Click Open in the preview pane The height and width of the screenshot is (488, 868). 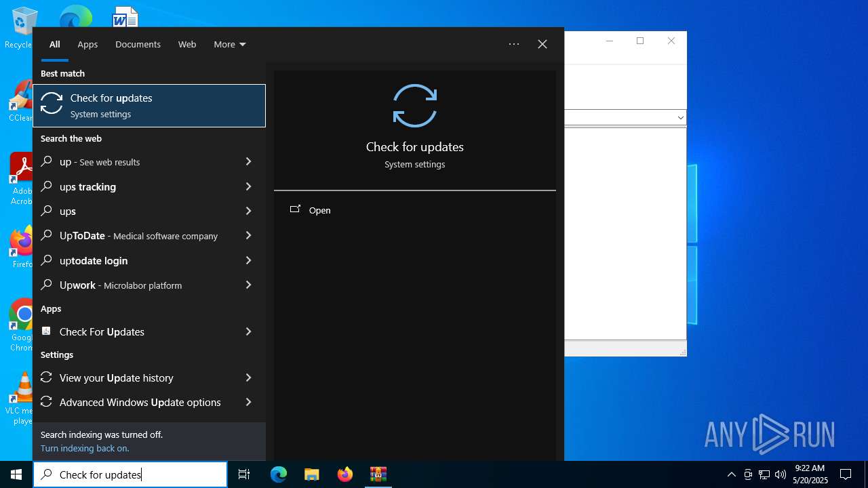(320, 210)
